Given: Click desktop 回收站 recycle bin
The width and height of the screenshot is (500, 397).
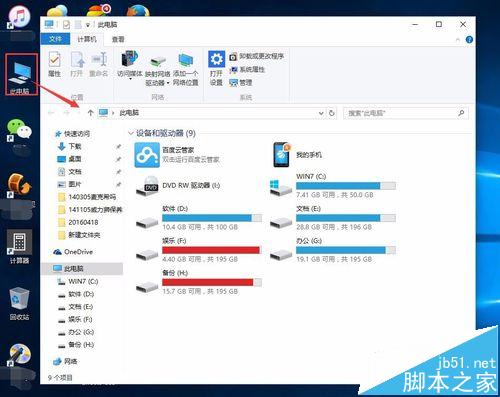Looking at the screenshot, I should 19,304.
